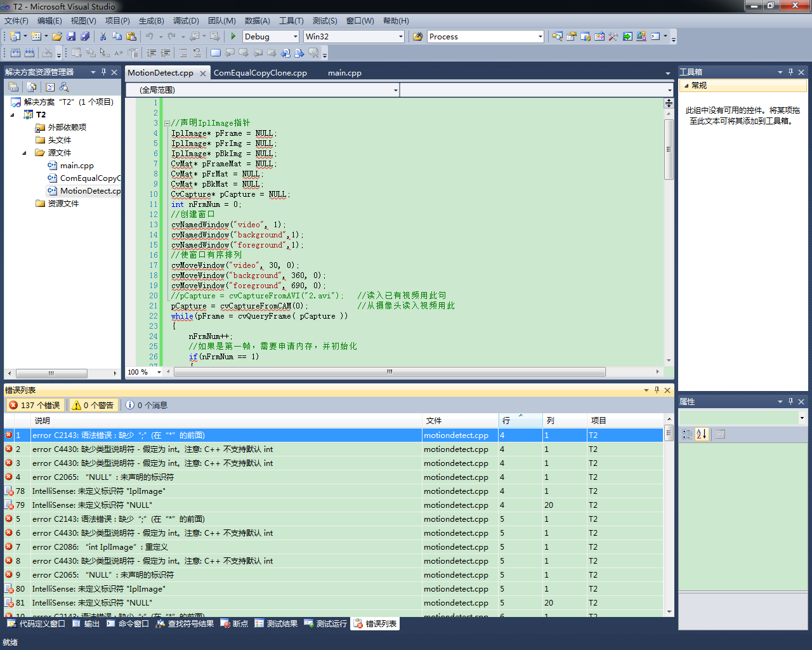Open the 输出 bottom tab
Image resolution: width=812 pixels, height=650 pixels.
[86, 624]
